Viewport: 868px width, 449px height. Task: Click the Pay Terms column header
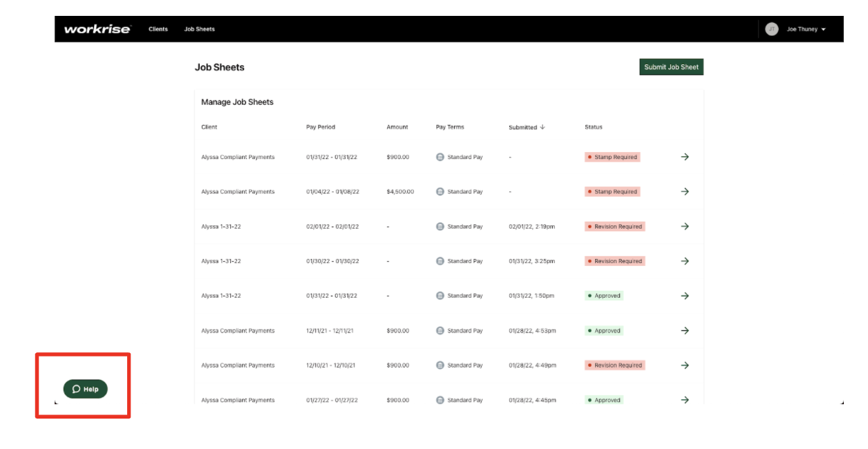coord(450,127)
